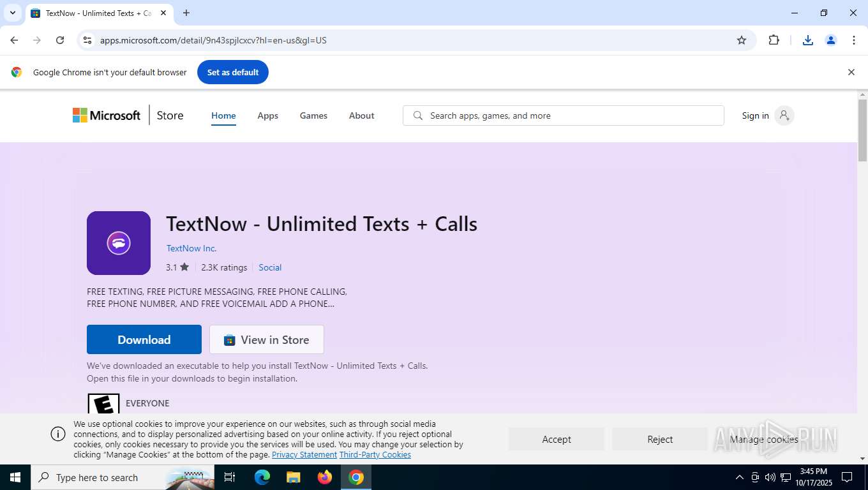Launch Firefox from taskbar
Viewport: 868px width, 490px height.
pyautogui.click(x=325, y=477)
